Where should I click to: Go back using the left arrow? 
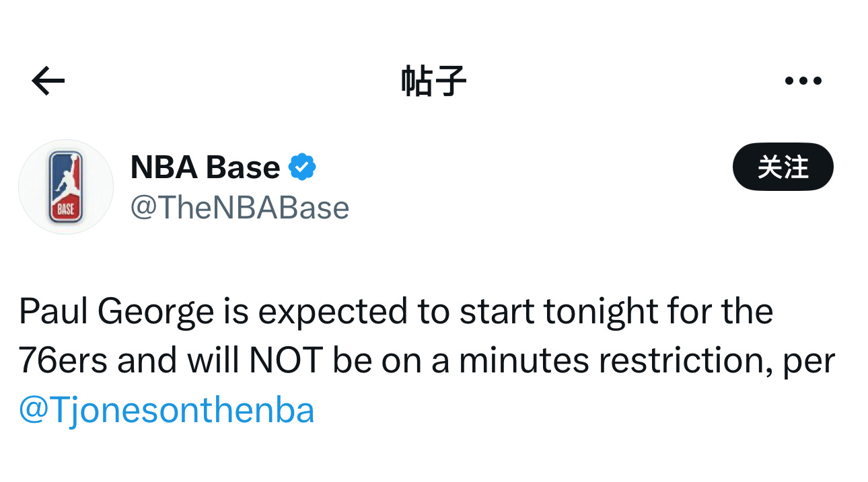coord(48,81)
